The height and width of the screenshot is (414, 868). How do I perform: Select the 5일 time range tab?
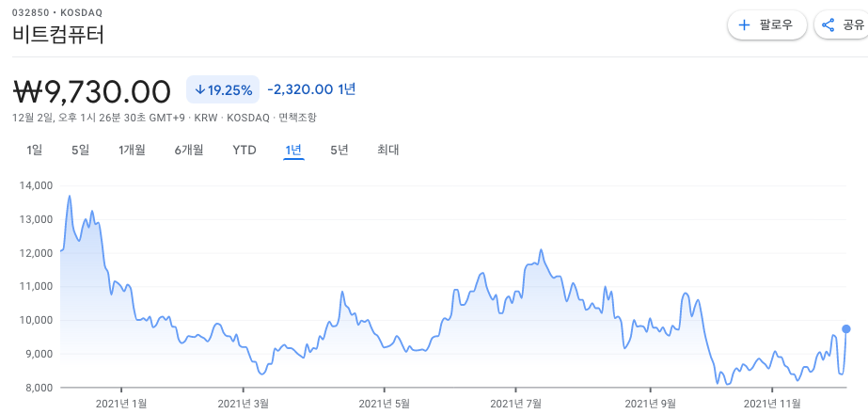pos(80,150)
